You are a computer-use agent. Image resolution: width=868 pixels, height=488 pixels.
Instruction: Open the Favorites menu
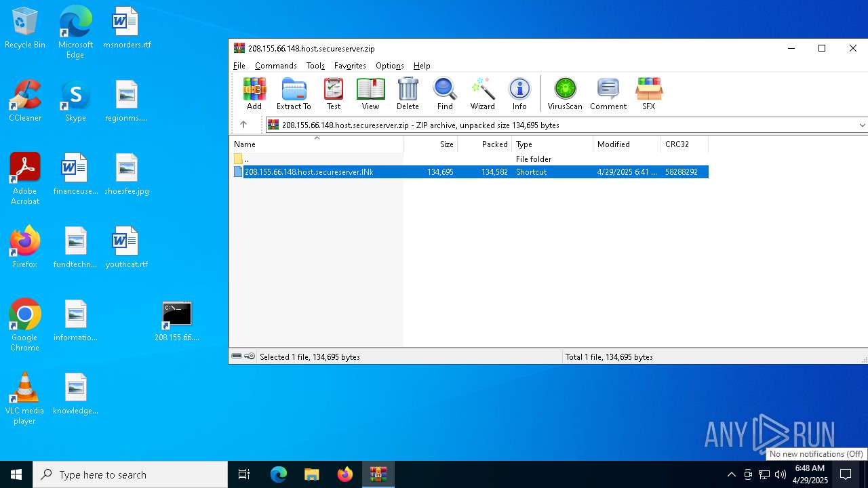(350, 66)
